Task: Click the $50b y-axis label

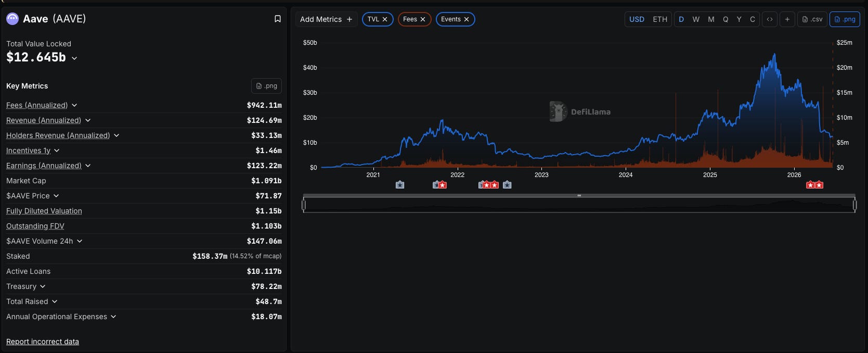Action: click(x=310, y=43)
